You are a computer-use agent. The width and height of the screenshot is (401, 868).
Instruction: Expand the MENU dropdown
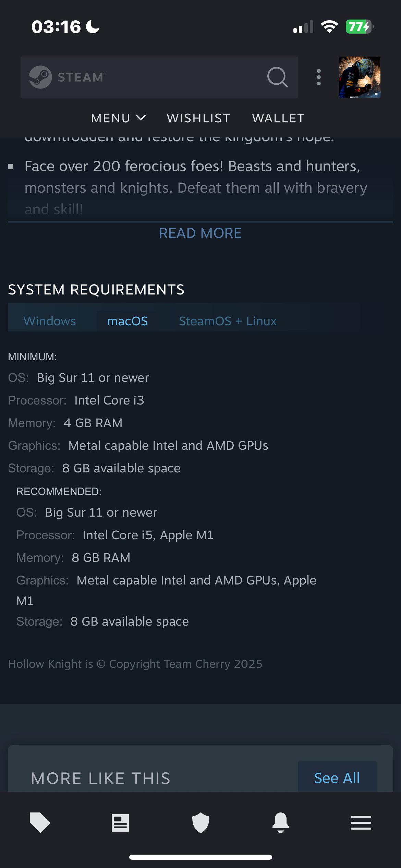click(x=119, y=118)
